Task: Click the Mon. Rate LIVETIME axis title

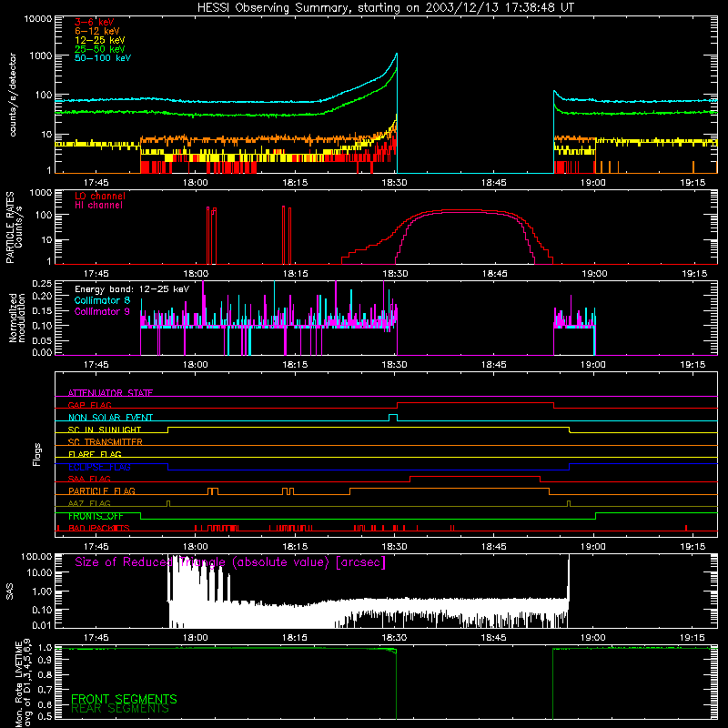Action: (x=23, y=683)
